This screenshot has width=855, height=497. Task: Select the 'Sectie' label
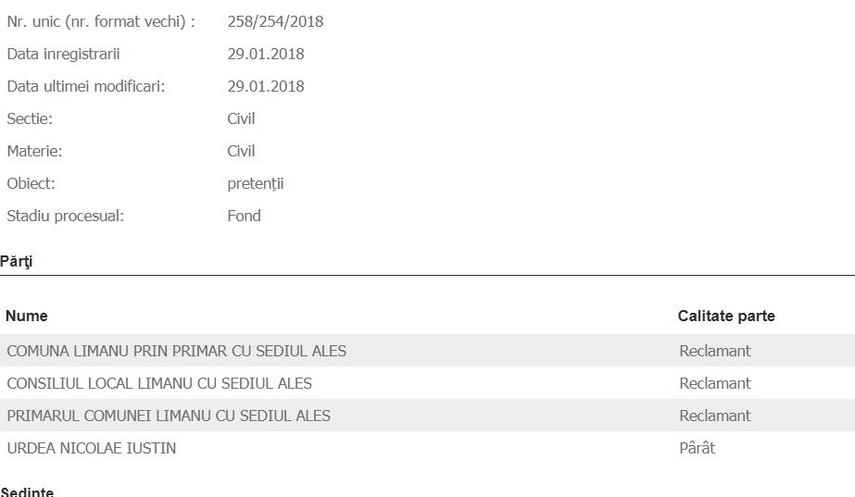click(30, 119)
